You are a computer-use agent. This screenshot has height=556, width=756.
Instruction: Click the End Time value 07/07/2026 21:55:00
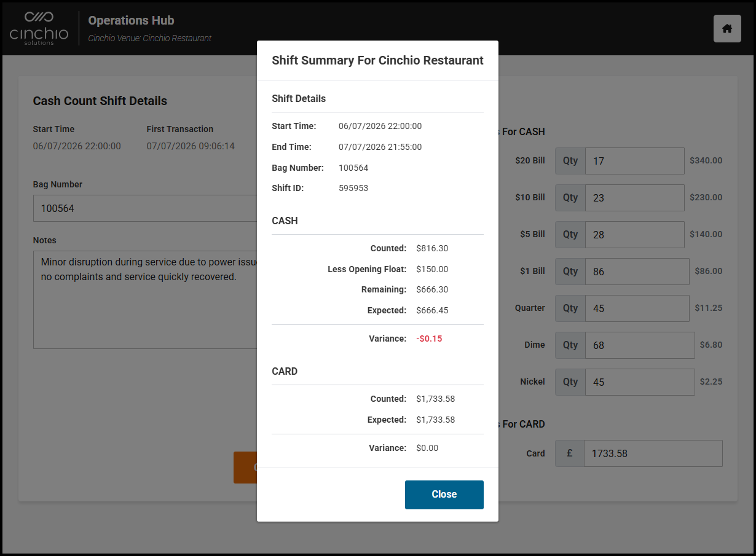coord(380,147)
